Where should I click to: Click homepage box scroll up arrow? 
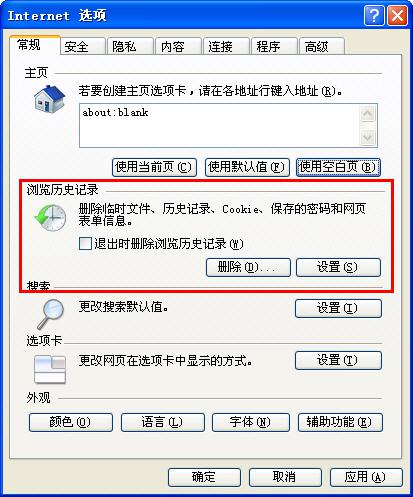click(368, 114)
